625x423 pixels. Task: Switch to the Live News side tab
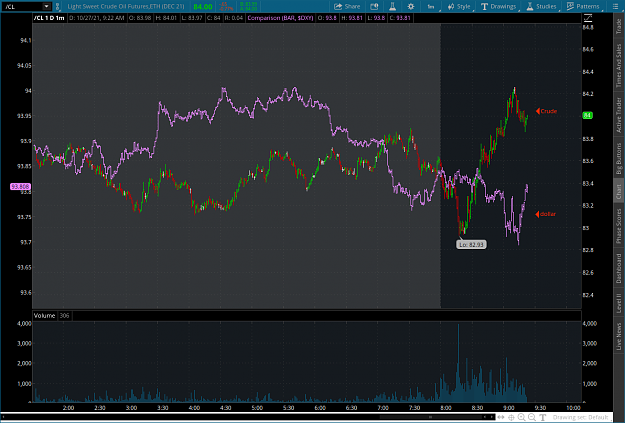(619, 336)
